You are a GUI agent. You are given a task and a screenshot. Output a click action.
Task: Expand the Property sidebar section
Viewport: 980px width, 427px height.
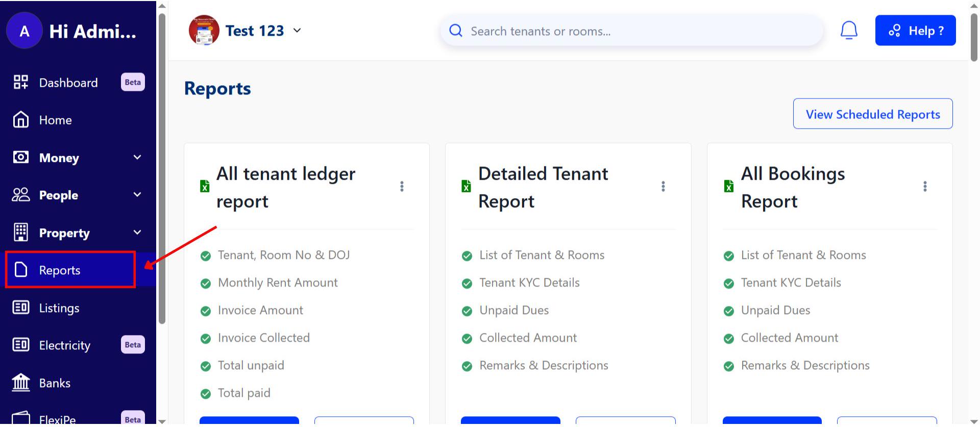point(137,233)
